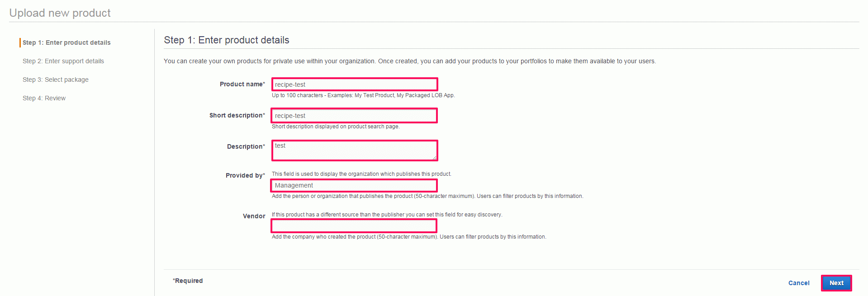Click the empty Vendor input field

click(x=354, y=226)
